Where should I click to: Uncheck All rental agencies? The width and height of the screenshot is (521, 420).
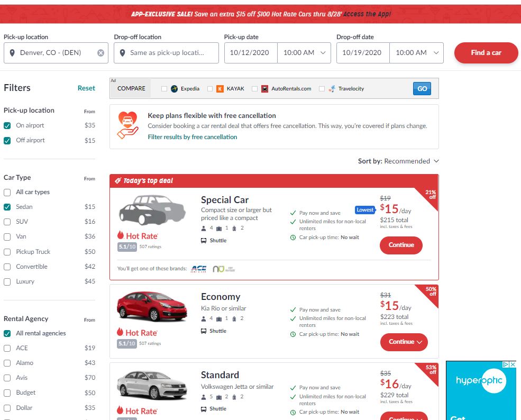point(7,333)
